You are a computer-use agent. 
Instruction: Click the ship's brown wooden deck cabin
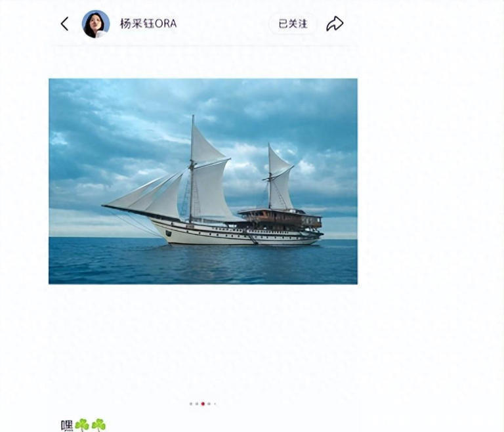(x=280, y=219)
